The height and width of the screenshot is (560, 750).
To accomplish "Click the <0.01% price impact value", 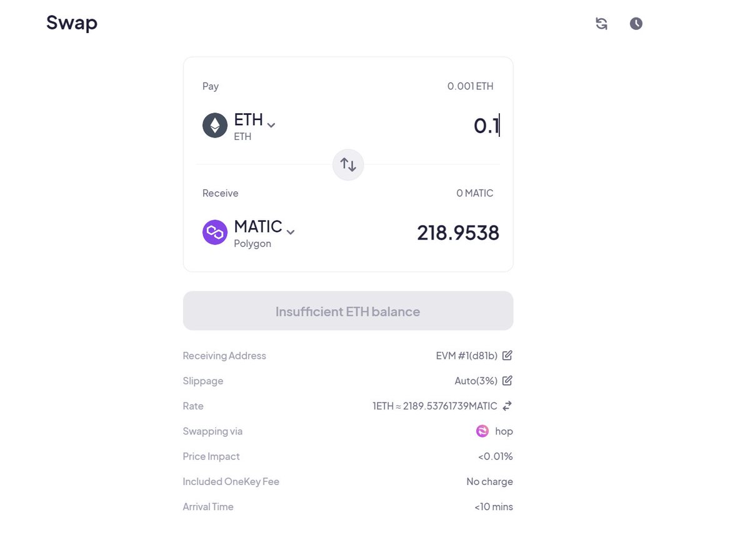I will tap(496, 456).
